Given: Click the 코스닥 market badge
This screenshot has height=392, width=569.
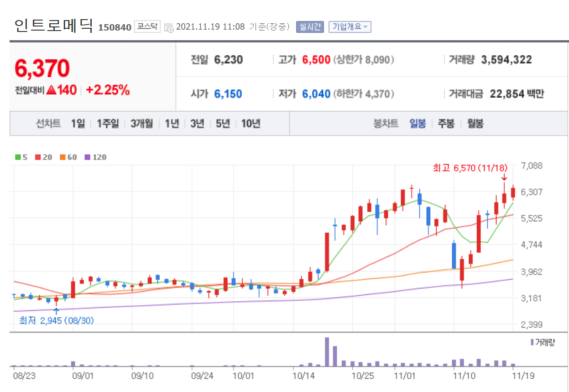Looking at the screenshot, I should [x=147, y=27].
